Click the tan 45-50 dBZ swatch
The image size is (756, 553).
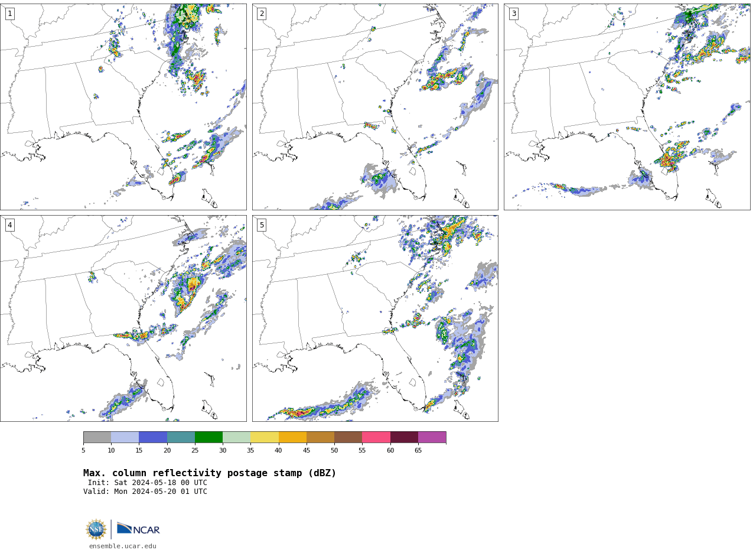[x=320, y=437]
